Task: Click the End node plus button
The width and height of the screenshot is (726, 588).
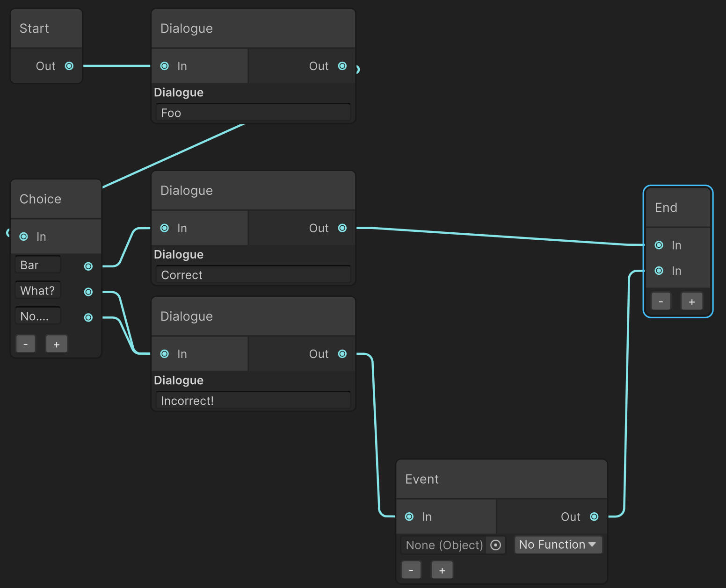Action: click(692, 301)
